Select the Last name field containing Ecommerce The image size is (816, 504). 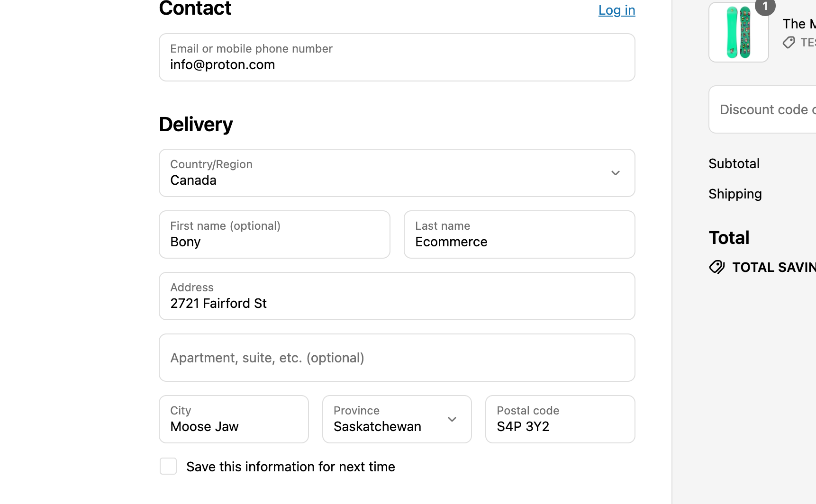click(x=519, y=235)
